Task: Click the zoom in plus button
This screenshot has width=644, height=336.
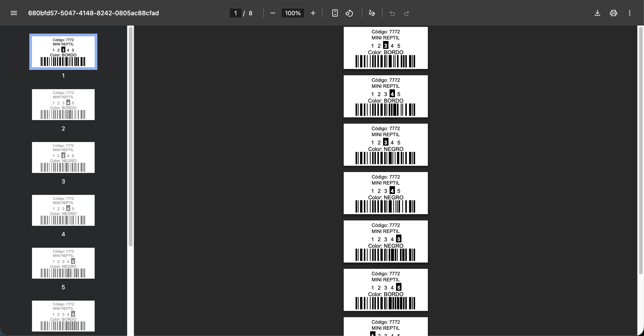Action: [x=313, y=13]
